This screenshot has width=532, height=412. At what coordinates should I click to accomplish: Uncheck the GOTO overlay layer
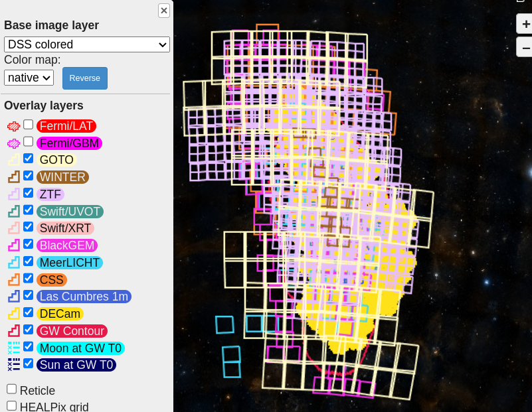click(x=28, y=158)
